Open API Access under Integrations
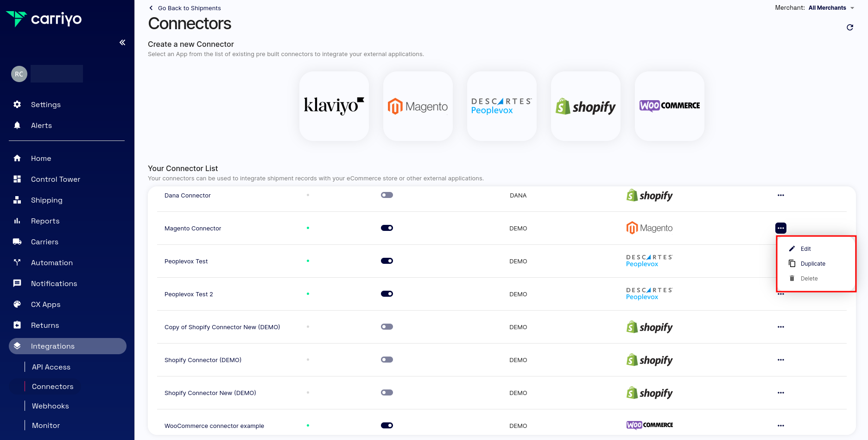The width and height of the screenshot is (868, 440). (x=51, y=367)
